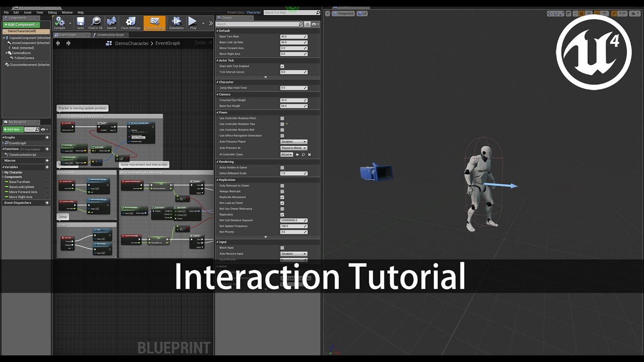Toggle Start with Tick Enabled checkbox
The height and width of the screenshot is (362, 644).
click(282, 66)
